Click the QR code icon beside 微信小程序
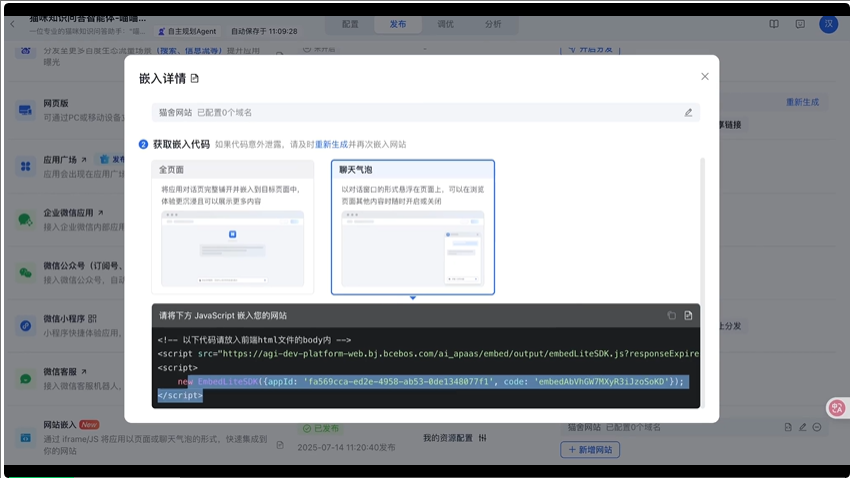Screen dimensions: 850x478 point(92,319)
